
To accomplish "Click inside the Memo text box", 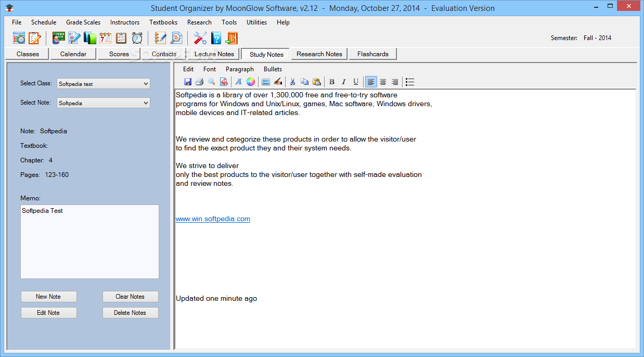I will pyautogui.click(x=89, y=241).
